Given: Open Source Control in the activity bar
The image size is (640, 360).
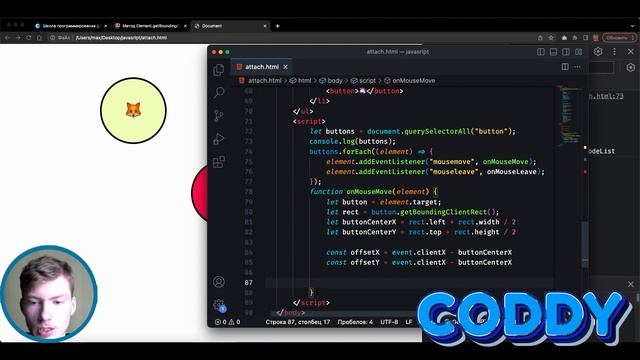Looking at the screenshot, I should pyautogui.click(x=219, y=116).
